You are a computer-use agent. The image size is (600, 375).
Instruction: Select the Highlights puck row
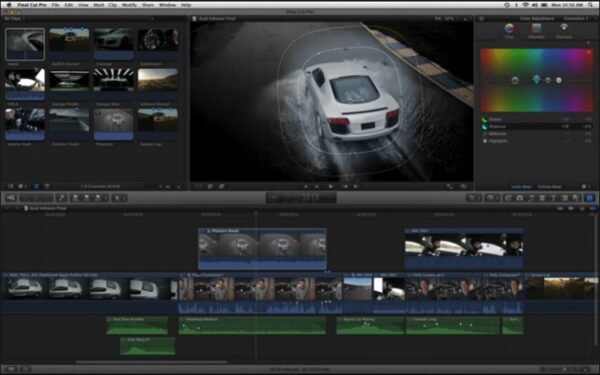[536, 141]
